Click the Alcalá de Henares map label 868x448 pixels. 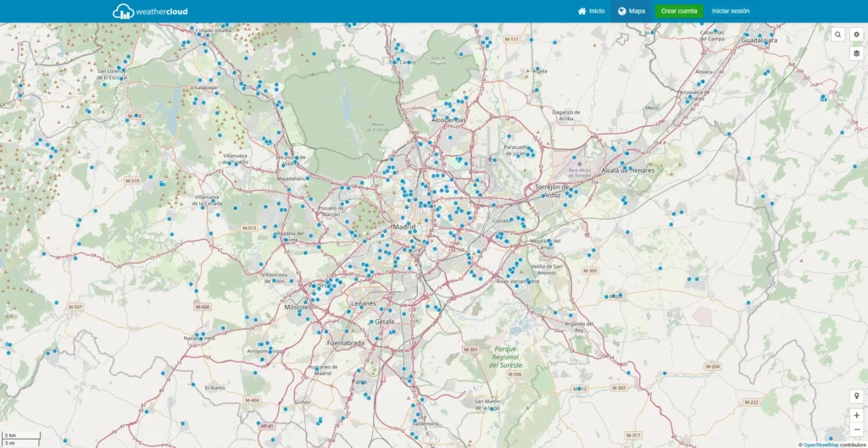(x=630, y=170)
